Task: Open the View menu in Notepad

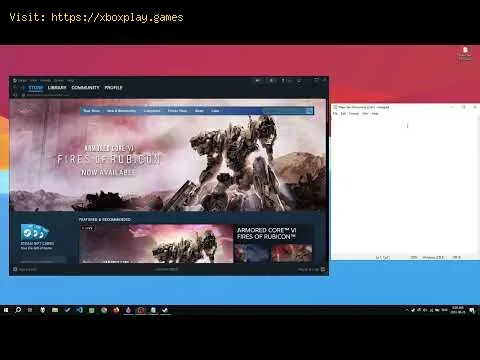Action: click(365, 113)
